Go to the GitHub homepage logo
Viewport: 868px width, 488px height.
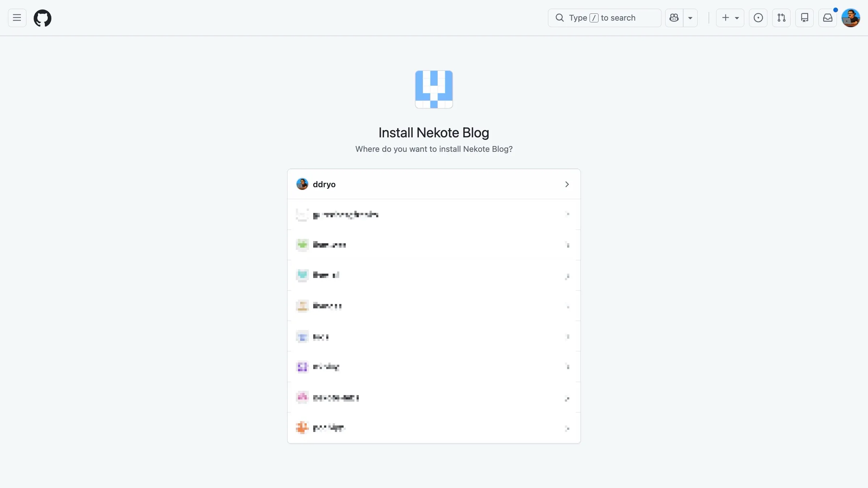(42, 18)
